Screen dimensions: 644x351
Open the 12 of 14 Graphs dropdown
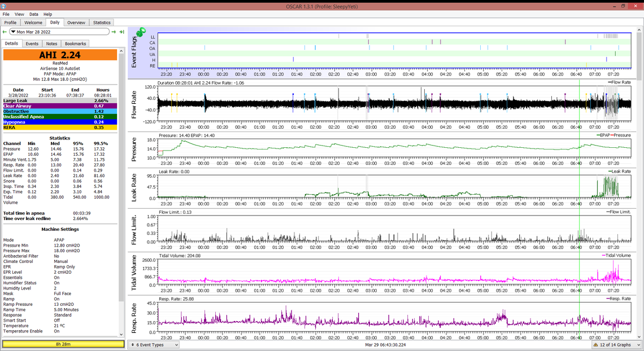click(616, 345)
